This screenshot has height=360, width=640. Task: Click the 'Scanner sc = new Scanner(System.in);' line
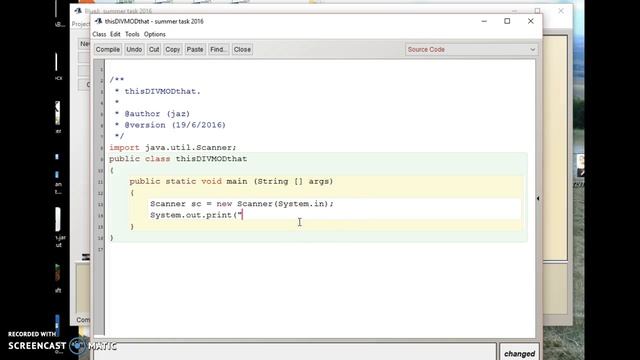[242, 204]
